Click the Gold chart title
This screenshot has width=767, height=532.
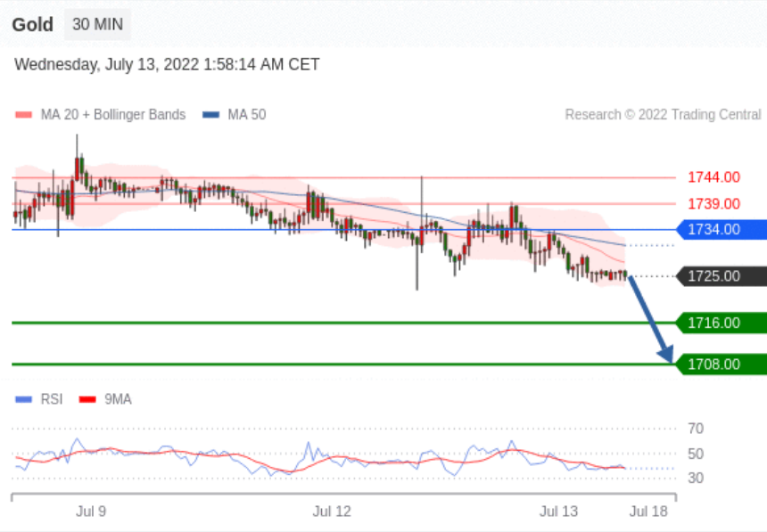33,24
